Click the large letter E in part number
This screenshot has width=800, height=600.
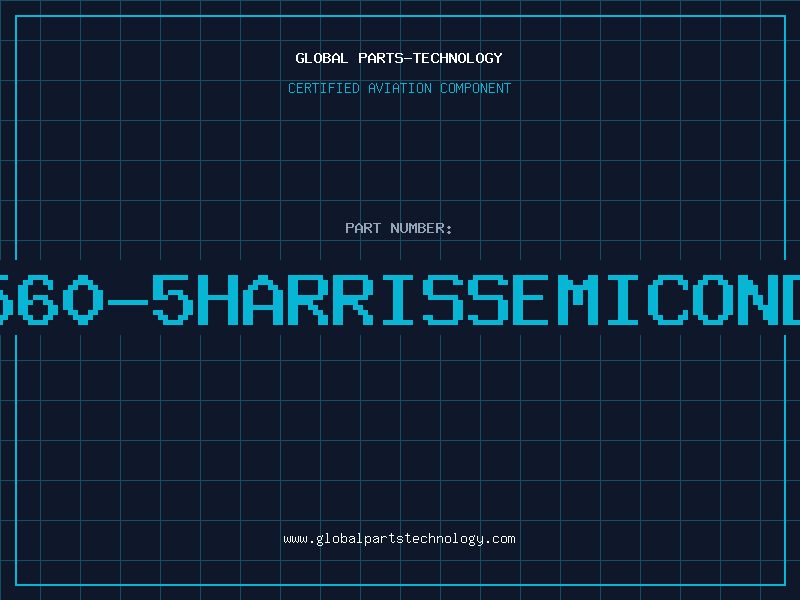click(533, 299)
